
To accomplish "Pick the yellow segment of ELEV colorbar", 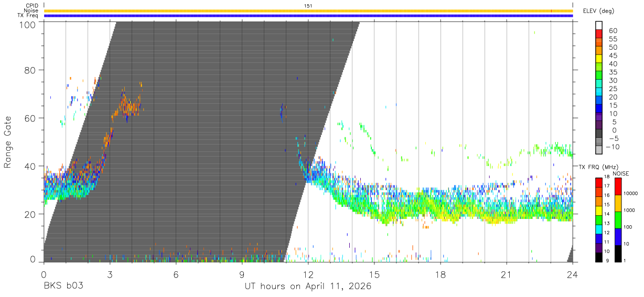I will tap(599, 59).
